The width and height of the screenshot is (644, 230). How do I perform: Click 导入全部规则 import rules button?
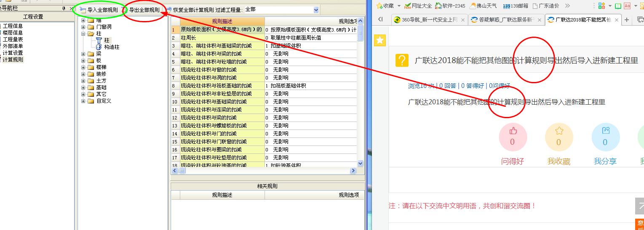[99, 10]
